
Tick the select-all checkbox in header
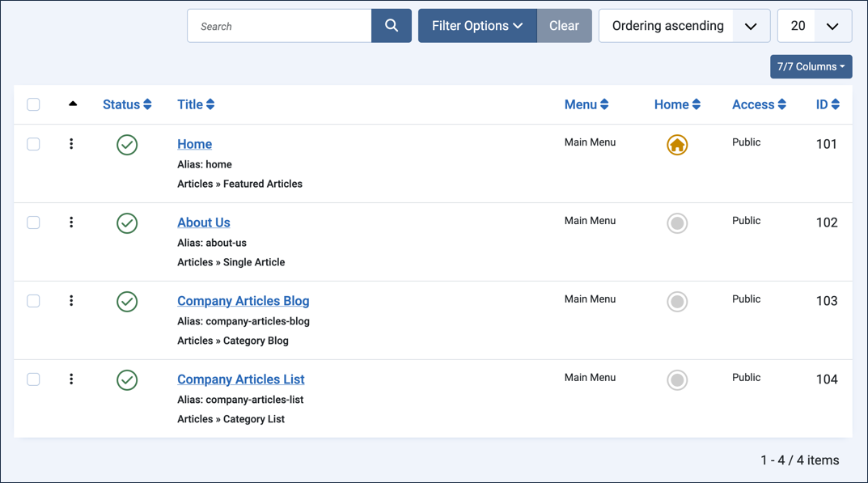tap(33, 104)
